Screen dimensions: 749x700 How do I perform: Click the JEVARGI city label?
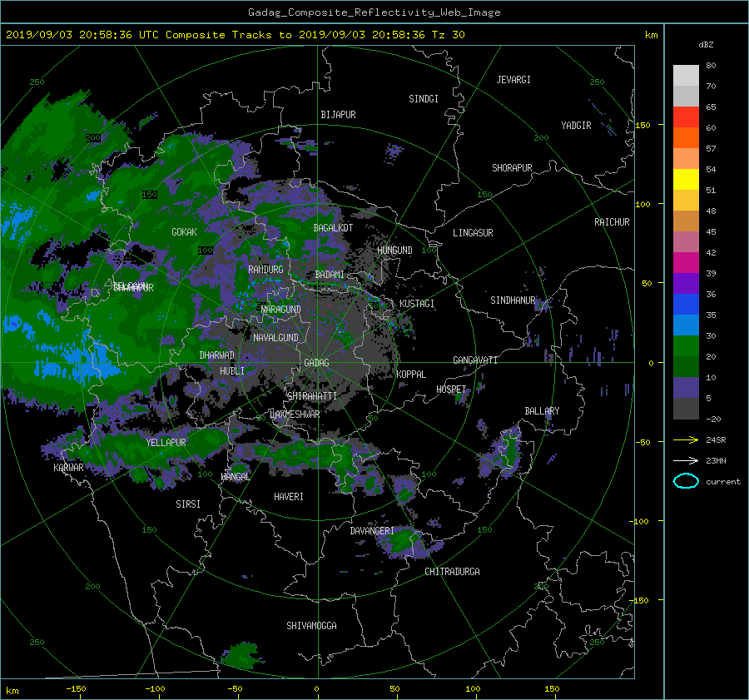pyautogui.click(x=513, y=80)
